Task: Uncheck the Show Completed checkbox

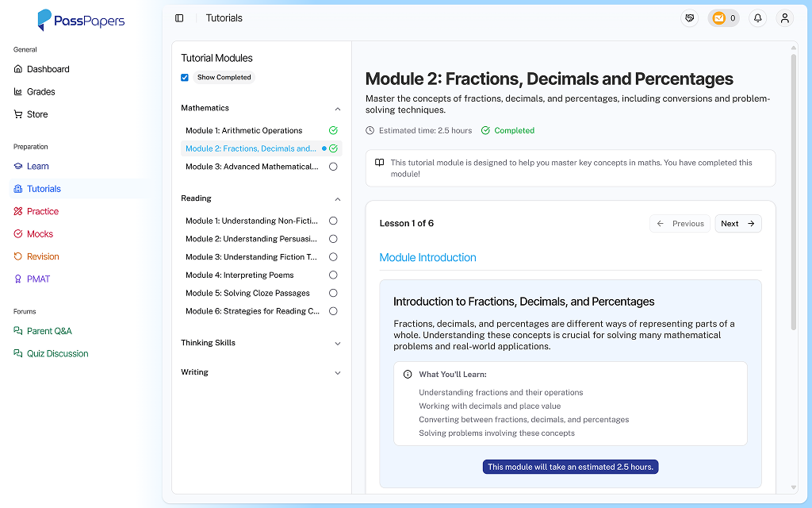Action: [185, 78]
